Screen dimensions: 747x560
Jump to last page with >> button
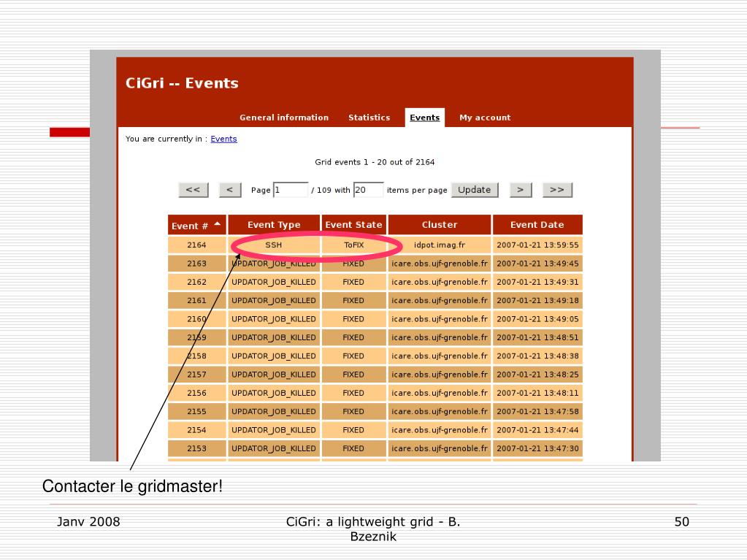click(x=557, y=190)
